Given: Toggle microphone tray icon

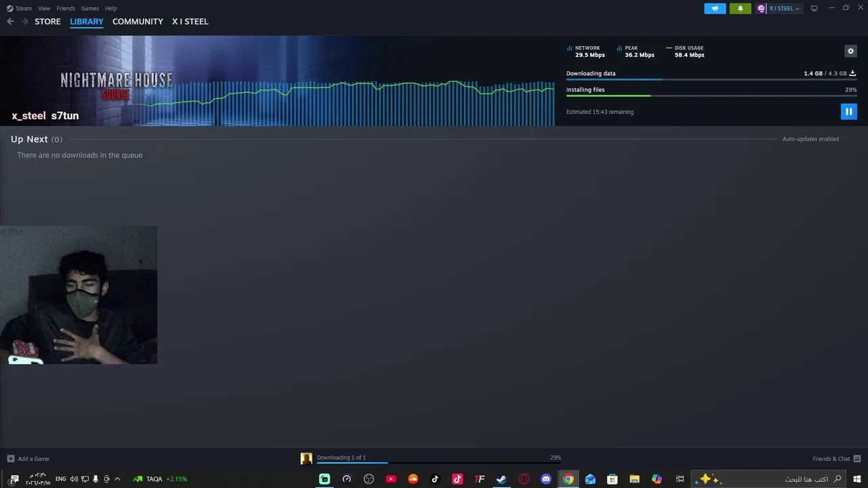Looking at the screenshot, I should pos(96,479).
